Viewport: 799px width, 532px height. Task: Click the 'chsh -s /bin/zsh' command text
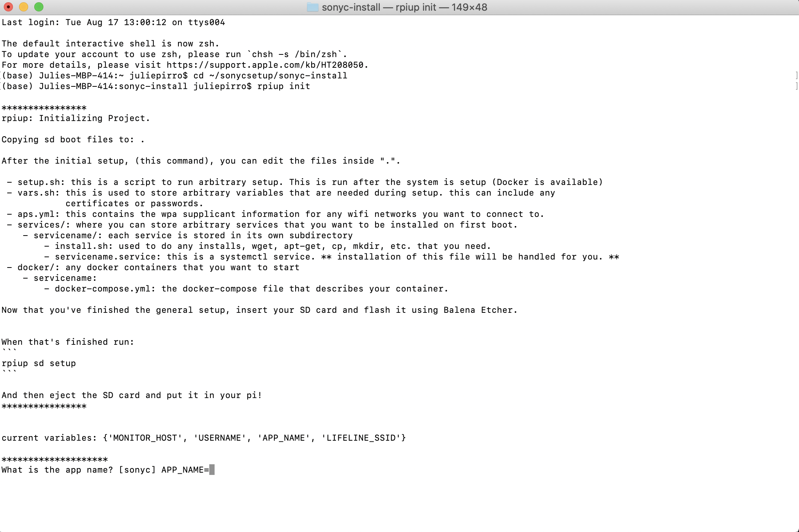click(294, 54)
